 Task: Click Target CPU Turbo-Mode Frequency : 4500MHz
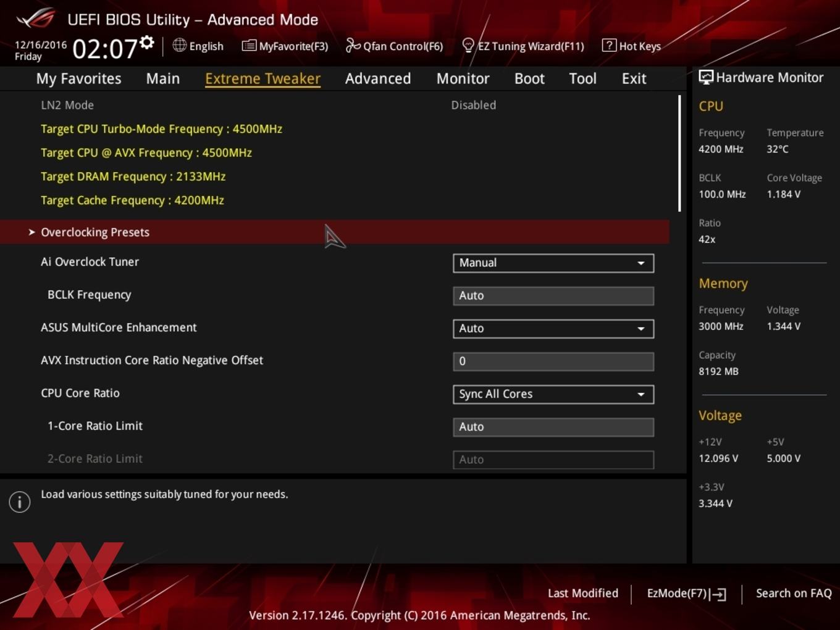point(161,129)
